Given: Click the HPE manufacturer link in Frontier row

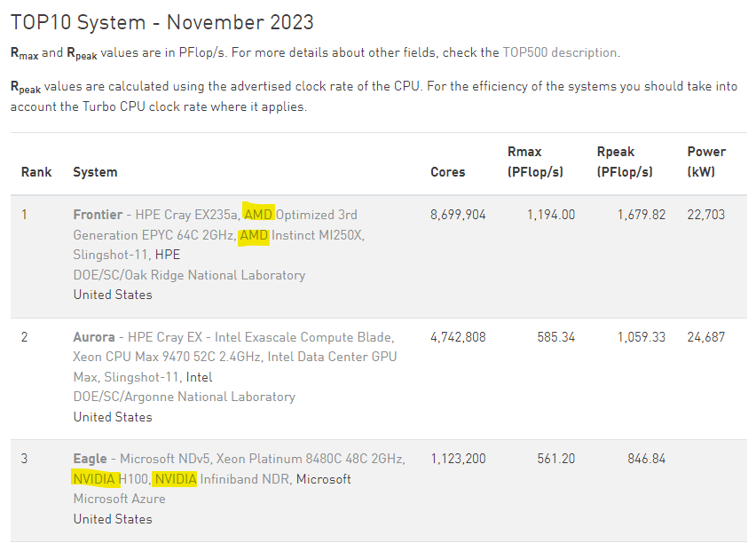Looking at the screenshot, I should point(168,255).
